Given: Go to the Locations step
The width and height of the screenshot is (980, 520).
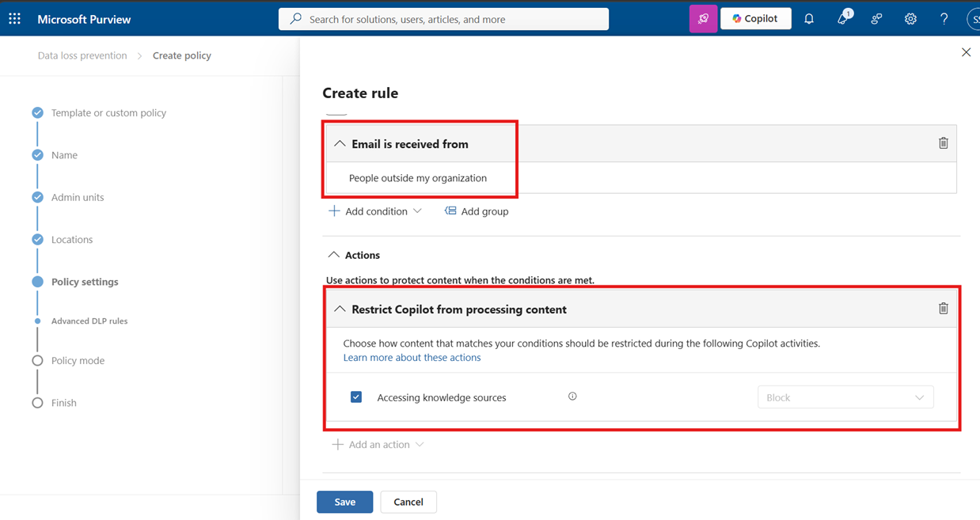Looking at the screenshot, I should click(72, 239).
